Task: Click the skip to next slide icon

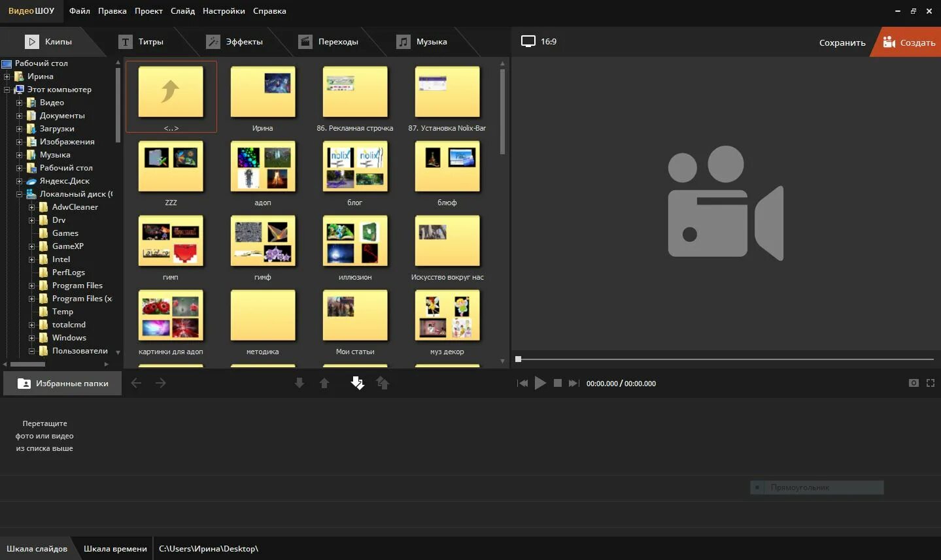Action: [x=573, y=384]
